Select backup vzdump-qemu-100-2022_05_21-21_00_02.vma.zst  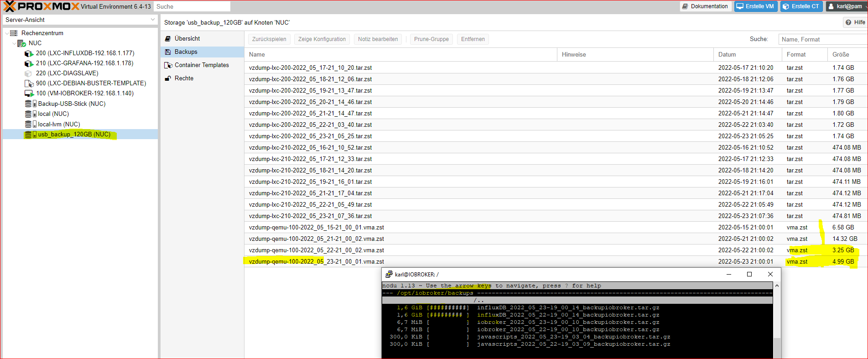point(556,239)
